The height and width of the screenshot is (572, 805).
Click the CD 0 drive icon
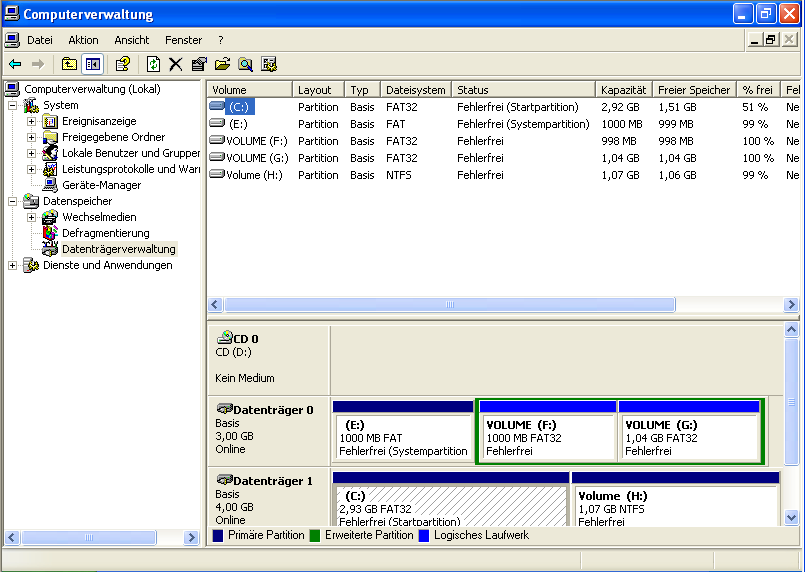(x=224, y=338)
